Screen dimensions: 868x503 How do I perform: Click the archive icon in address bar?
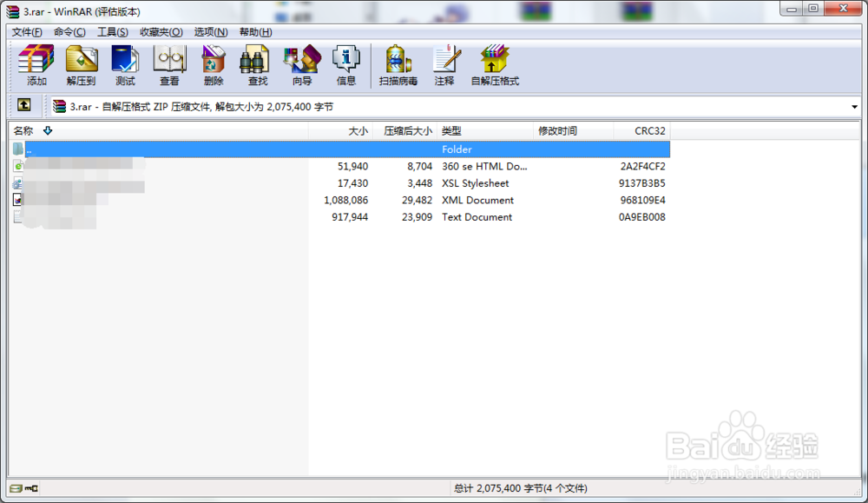(59, 106)
